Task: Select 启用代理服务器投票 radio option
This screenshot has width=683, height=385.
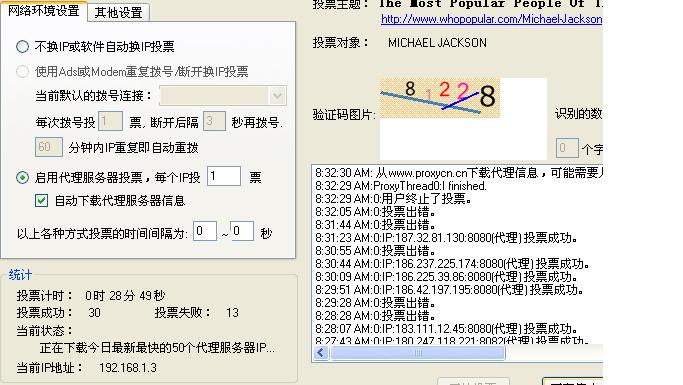Action: click(x=22, y=178)
